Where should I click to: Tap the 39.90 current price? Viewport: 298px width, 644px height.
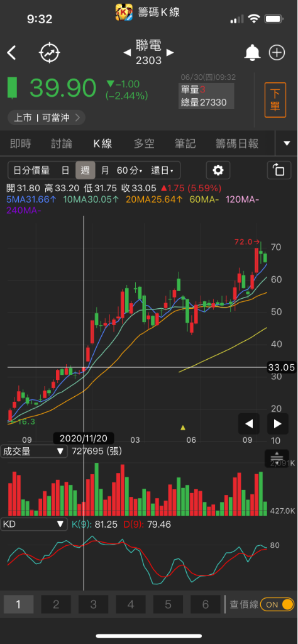(62, 87)
